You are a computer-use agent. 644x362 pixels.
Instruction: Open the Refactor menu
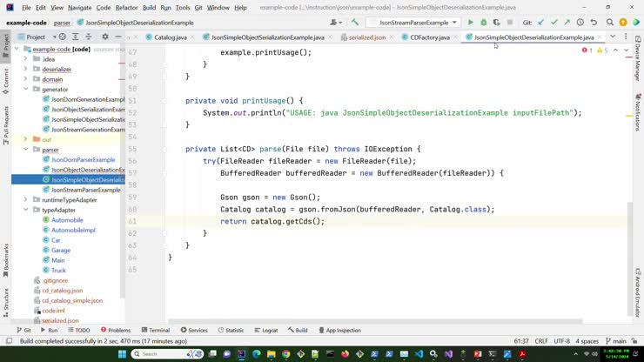127,7
